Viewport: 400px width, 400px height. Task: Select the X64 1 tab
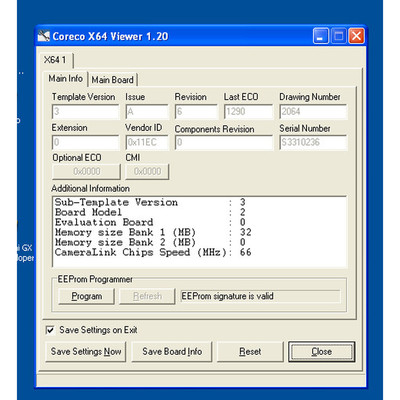55,60
